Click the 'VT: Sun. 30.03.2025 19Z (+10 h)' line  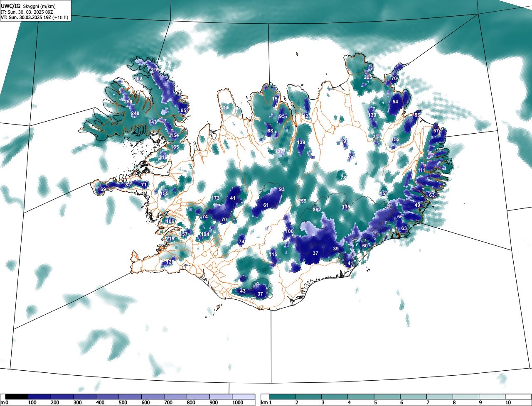[34, 17]
